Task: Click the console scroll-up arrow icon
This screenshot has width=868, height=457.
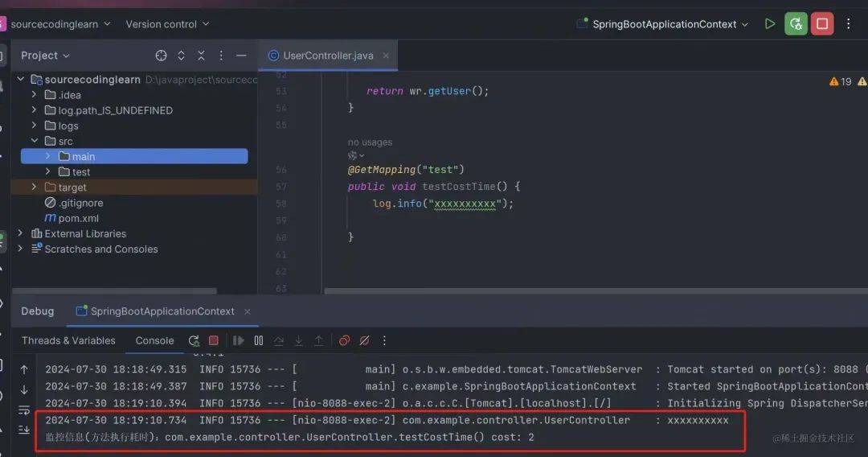Action: tap(24, 369)
